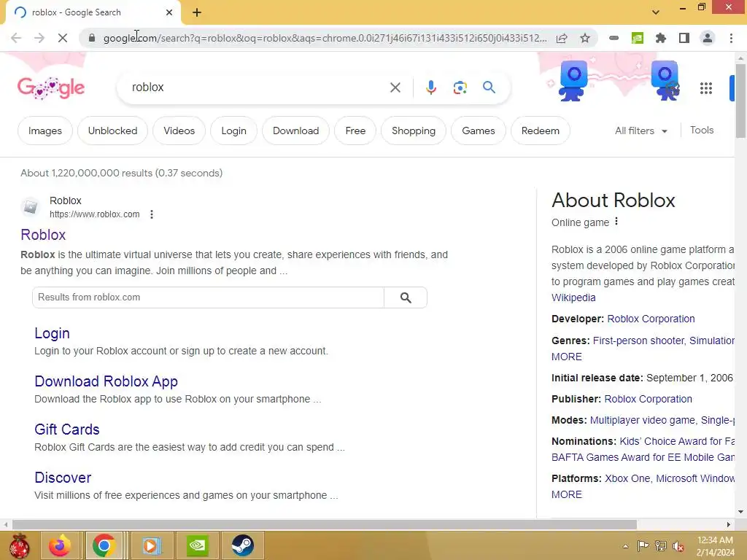Open the Roblox Corporation publisher link
The image size is (747, 560).
tap(648, 399)
